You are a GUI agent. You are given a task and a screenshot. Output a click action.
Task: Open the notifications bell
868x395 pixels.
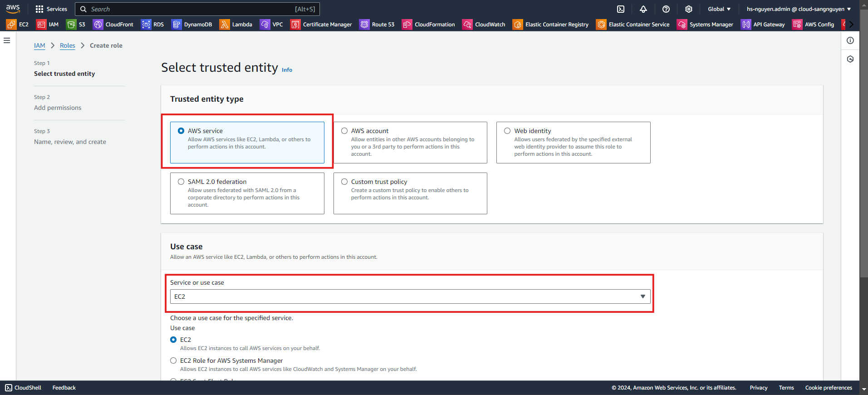click(643, 9)
